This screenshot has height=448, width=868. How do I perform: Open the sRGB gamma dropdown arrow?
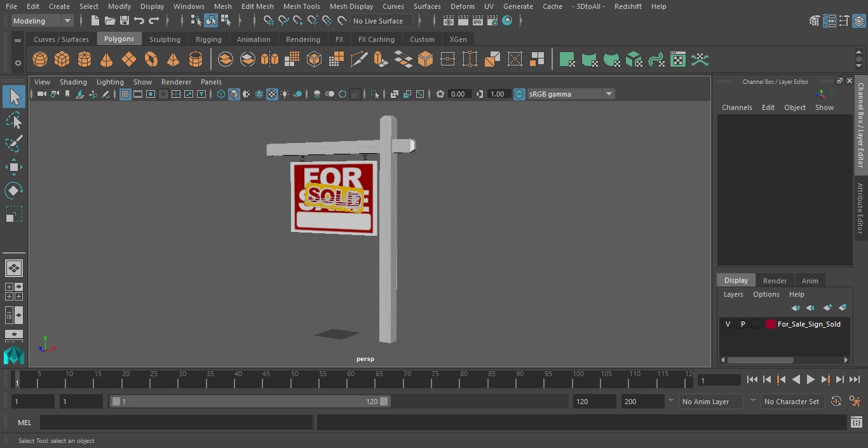609,94
